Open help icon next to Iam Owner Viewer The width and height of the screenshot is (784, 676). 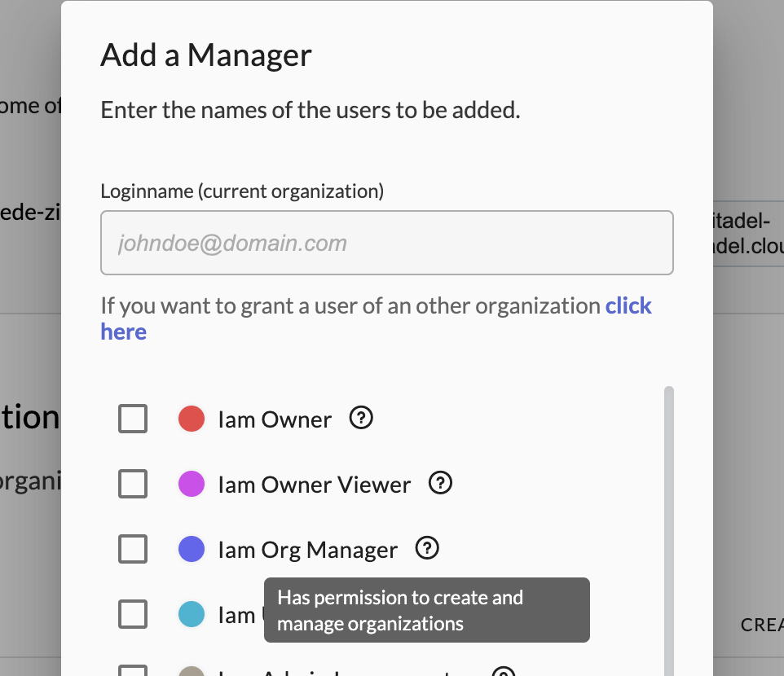point(441,483)
